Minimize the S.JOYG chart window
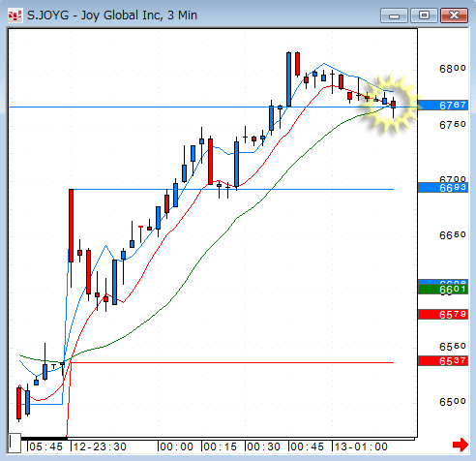This screenshot has height=461, width=476. 394,15
